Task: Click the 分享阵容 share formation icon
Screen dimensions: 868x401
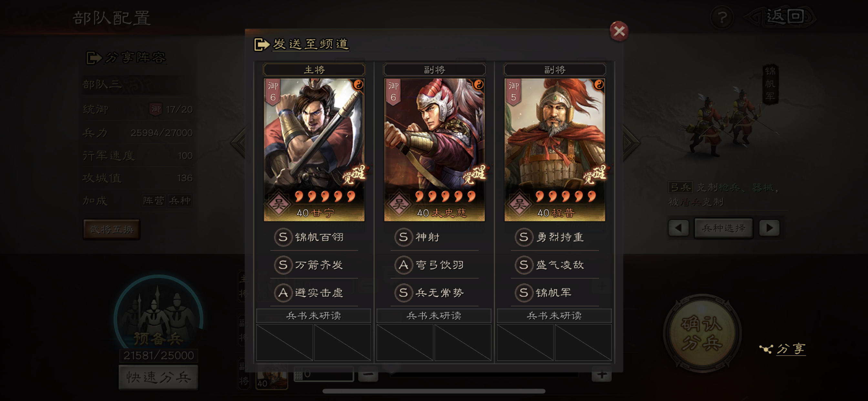Action: click(x=93, y=57)
